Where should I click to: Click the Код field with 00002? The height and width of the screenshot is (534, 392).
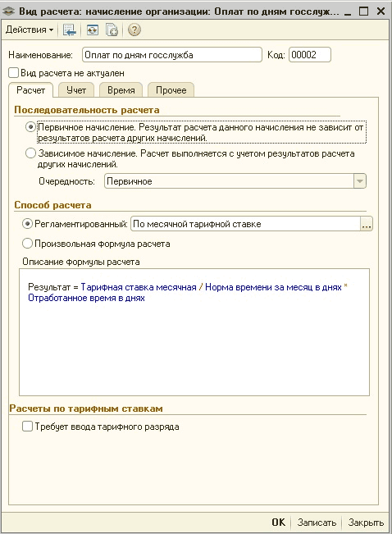pos(309,55)
